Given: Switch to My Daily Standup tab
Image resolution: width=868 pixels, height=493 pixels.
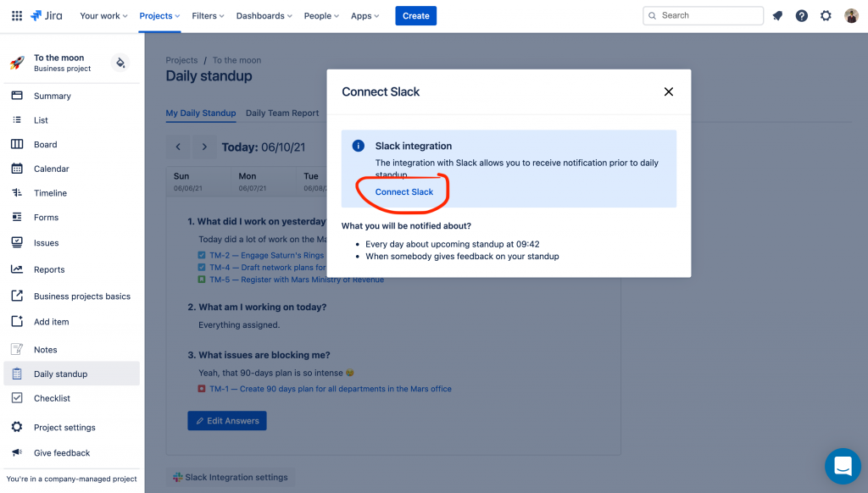Looking at the screenshot, I should coord(201,113).
